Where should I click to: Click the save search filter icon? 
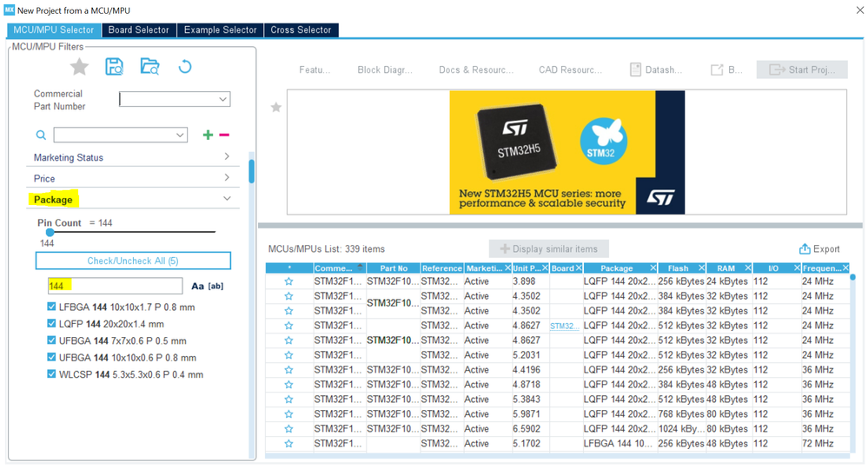pos(114,67)
